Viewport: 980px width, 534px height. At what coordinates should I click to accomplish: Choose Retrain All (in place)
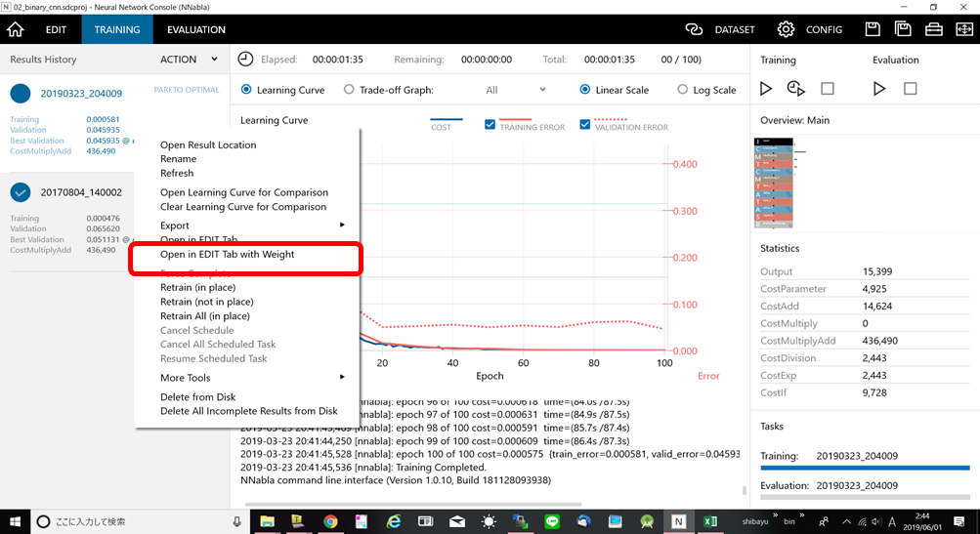click(x=205, y=316)
